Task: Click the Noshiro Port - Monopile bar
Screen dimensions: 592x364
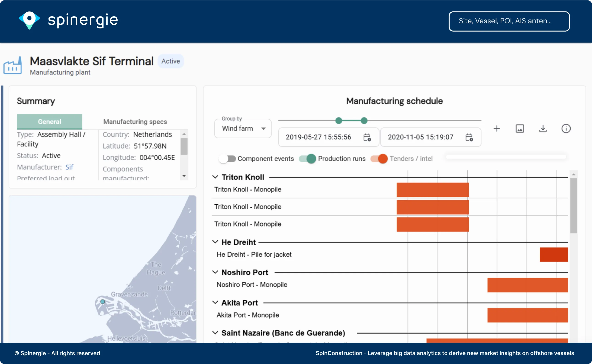Action: [528, 285]
